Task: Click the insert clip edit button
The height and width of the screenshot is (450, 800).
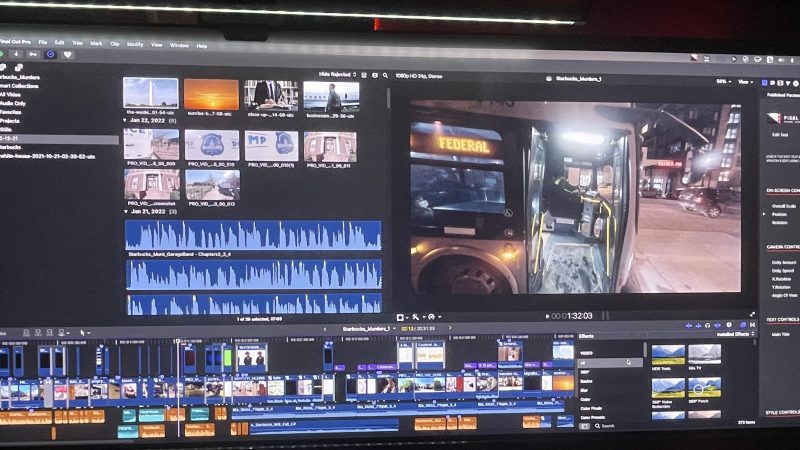Action: point(38,333)
